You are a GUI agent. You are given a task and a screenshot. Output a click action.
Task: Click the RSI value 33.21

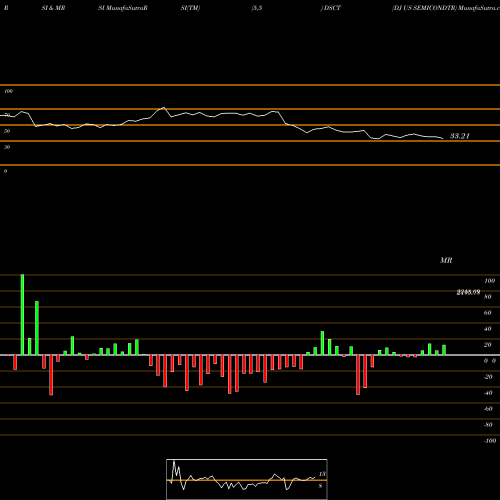click(460, 136)
